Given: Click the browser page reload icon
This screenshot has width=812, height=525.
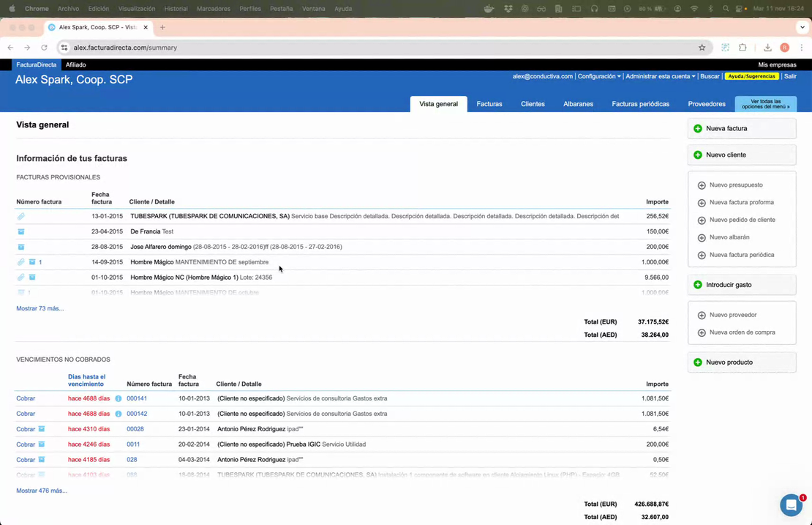Looking at the screenshot, I should [44, 48].
